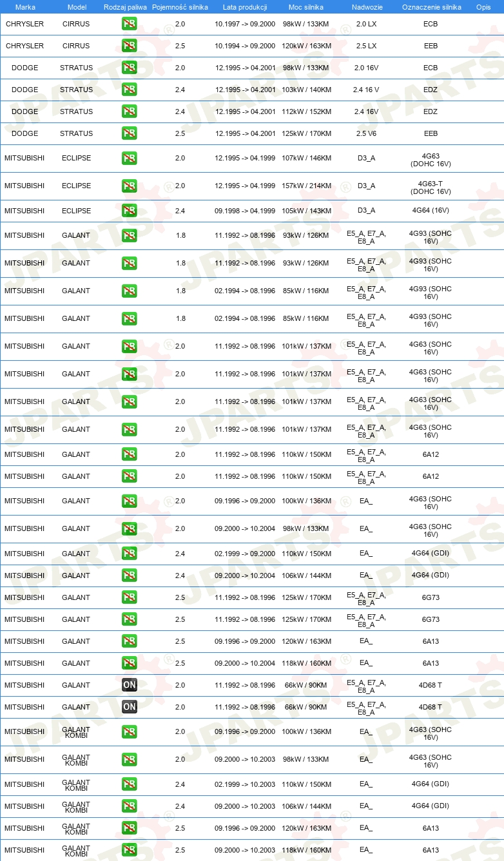Click PB icon for Galant Kombi 106kW

tap(130, 806)
